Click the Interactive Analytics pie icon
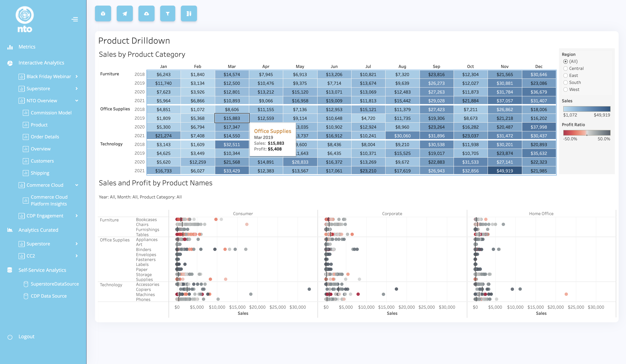Viewport: 626px width, 364px height. 10,63
